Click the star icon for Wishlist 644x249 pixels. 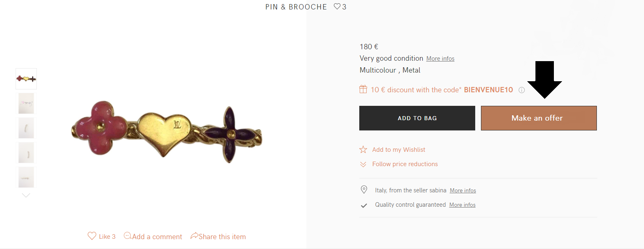pyautogui.click(x=363, y=149)
